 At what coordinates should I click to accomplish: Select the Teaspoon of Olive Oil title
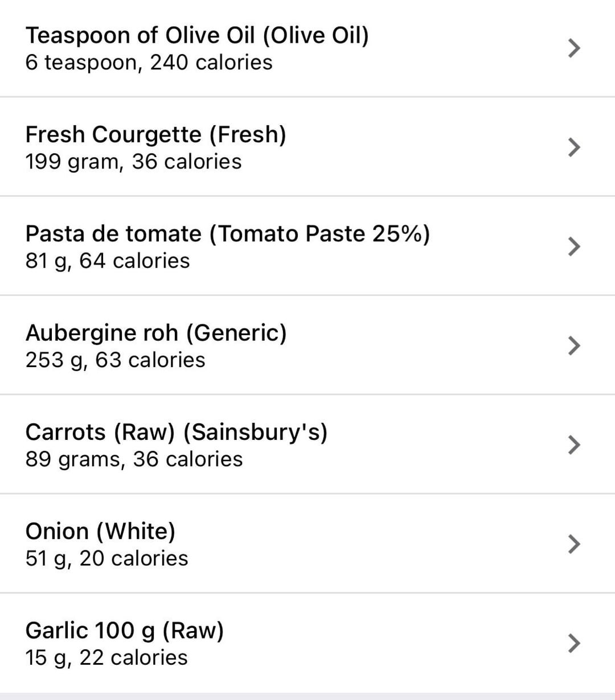pos(197,35)
